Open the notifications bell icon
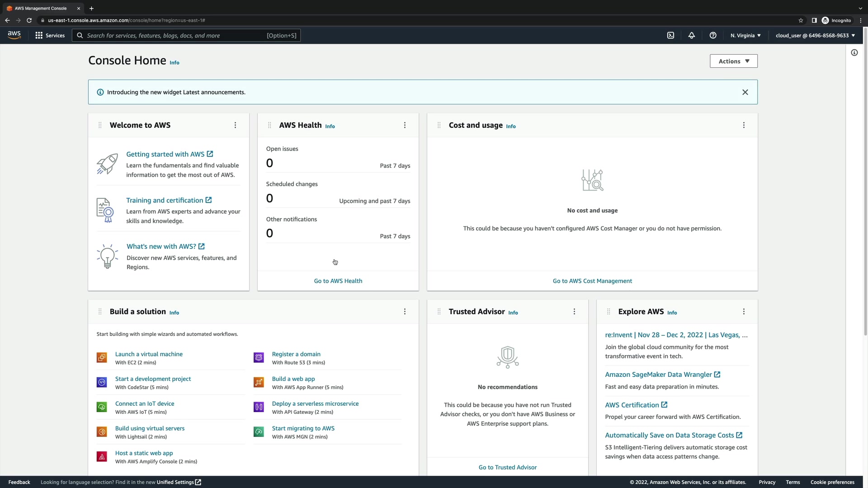 coord(691,35)
